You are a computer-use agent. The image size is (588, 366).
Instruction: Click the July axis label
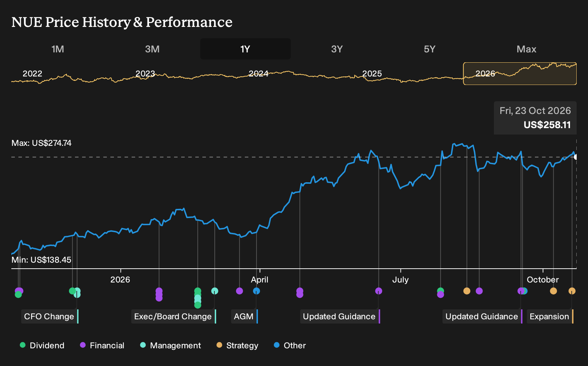point(400,280)
